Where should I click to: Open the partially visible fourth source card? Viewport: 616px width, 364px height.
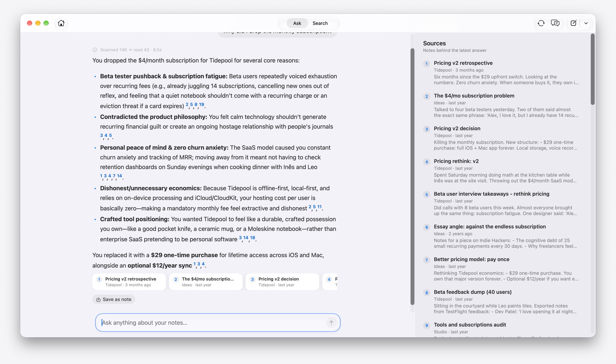(330, 282)
